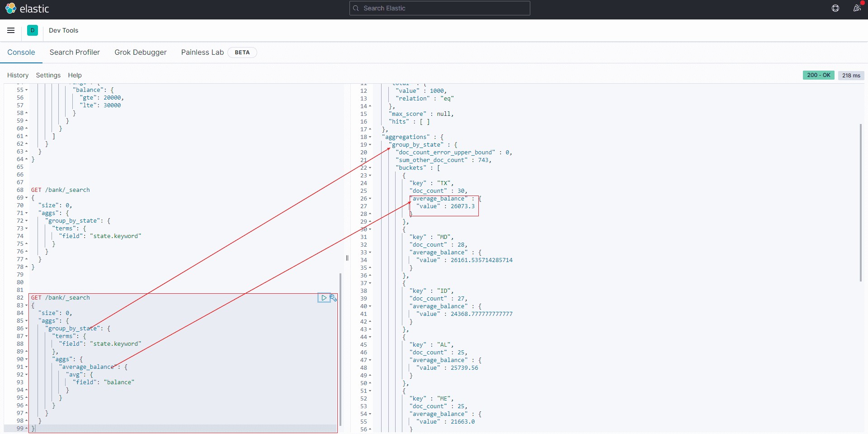Open the console History
The width and height of the screenshot is (868, 434).
point(18,75)
